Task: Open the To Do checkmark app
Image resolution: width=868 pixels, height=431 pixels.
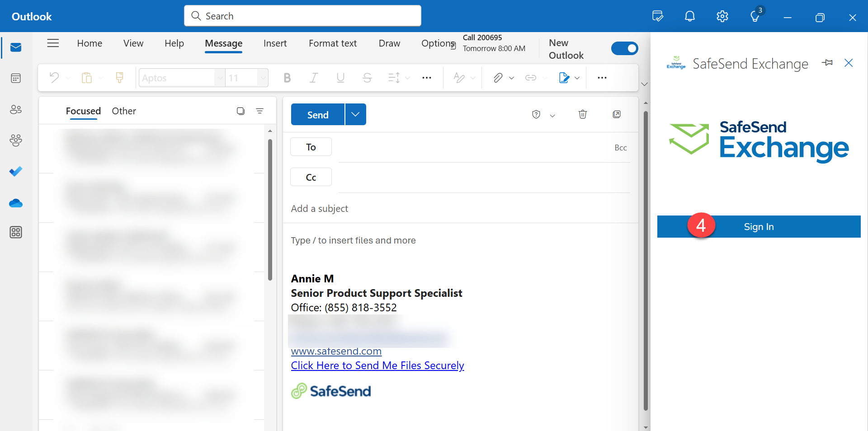Action: tap(16, 172)
